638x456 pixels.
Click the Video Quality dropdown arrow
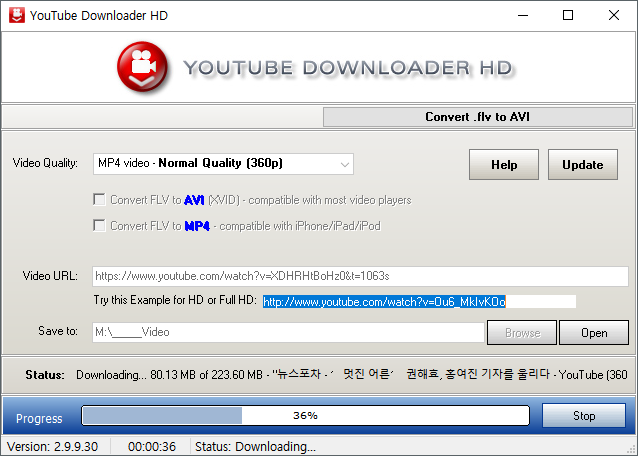(344, 164)
